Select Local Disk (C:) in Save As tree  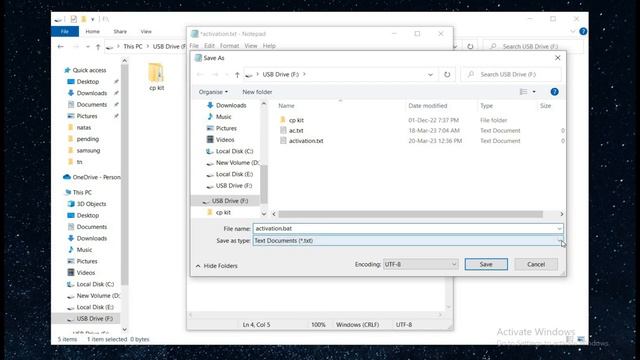[234, 151]
